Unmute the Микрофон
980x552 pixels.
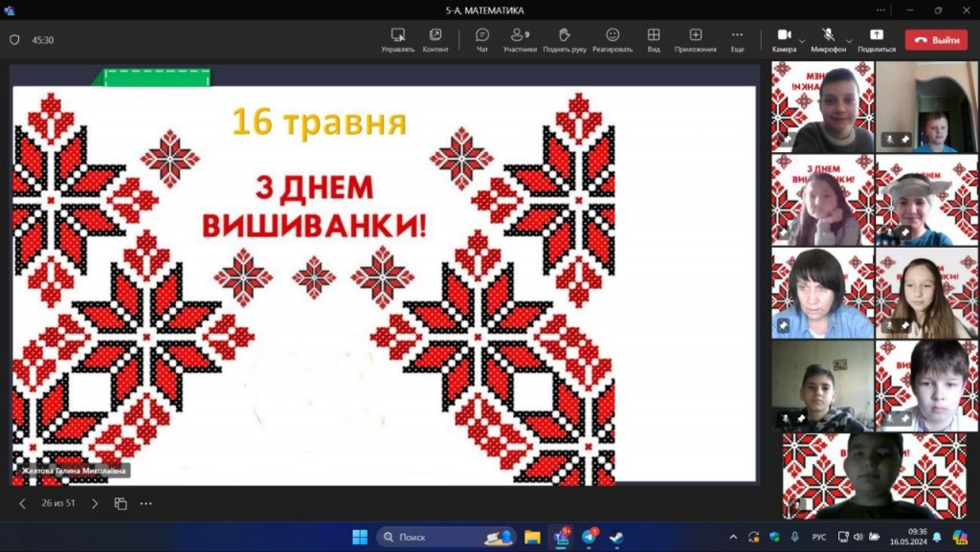pos(827,39)
